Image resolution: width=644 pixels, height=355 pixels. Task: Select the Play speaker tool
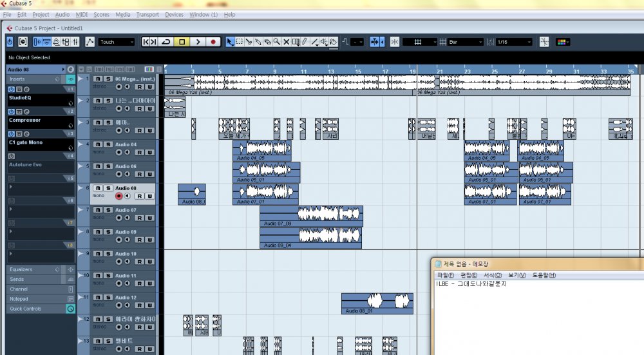point(324,42)
